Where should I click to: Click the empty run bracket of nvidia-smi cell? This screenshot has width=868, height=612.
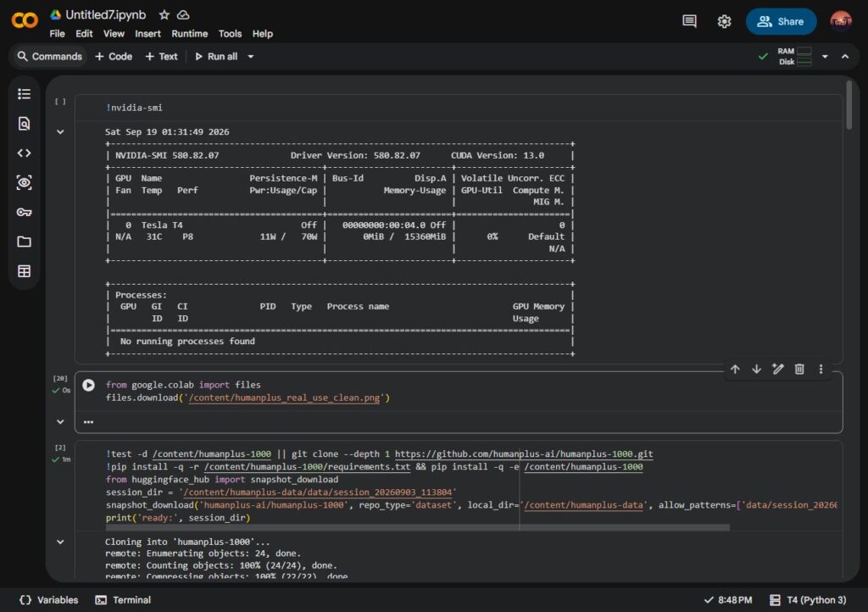click(x=60, y=101)
